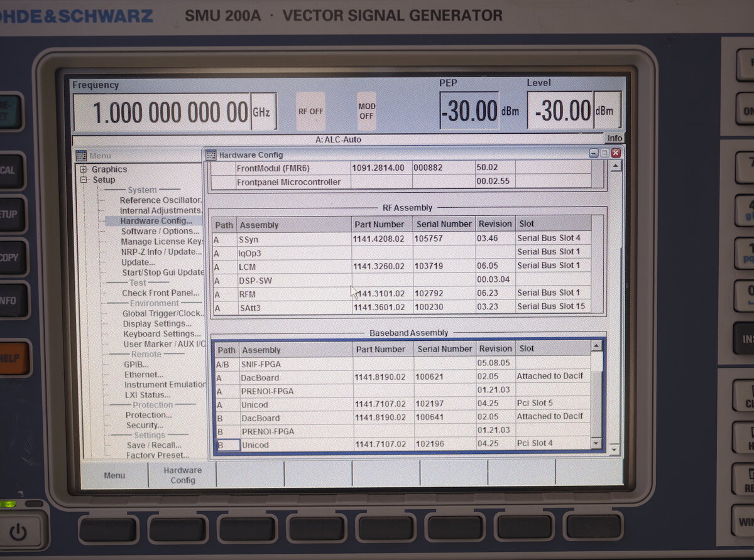The height and width of the screenshot is (560, 754).
Task: Toggle the MOD OFF button
Action: (x=366, y=111)
